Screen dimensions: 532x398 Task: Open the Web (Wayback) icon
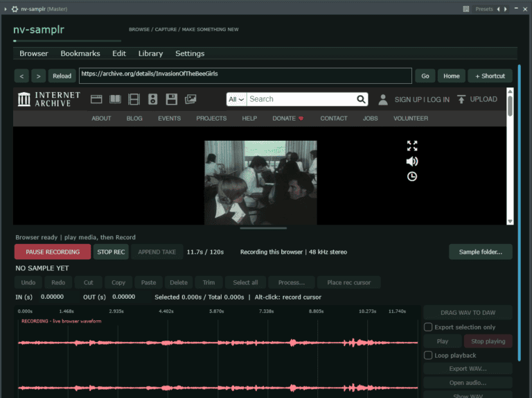tap(96, 99)
